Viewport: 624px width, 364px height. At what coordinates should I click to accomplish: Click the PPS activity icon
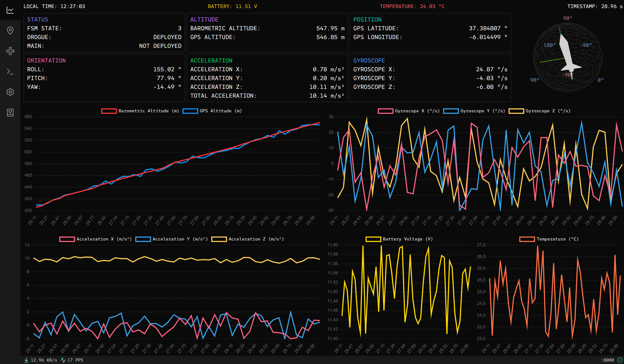click(x=63, y=360)
